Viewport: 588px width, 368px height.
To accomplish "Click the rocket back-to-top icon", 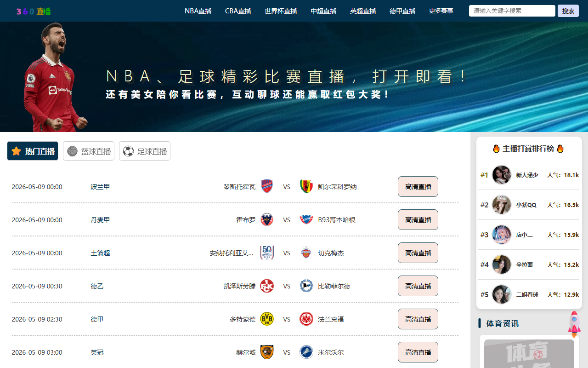I will click(574, 324).
